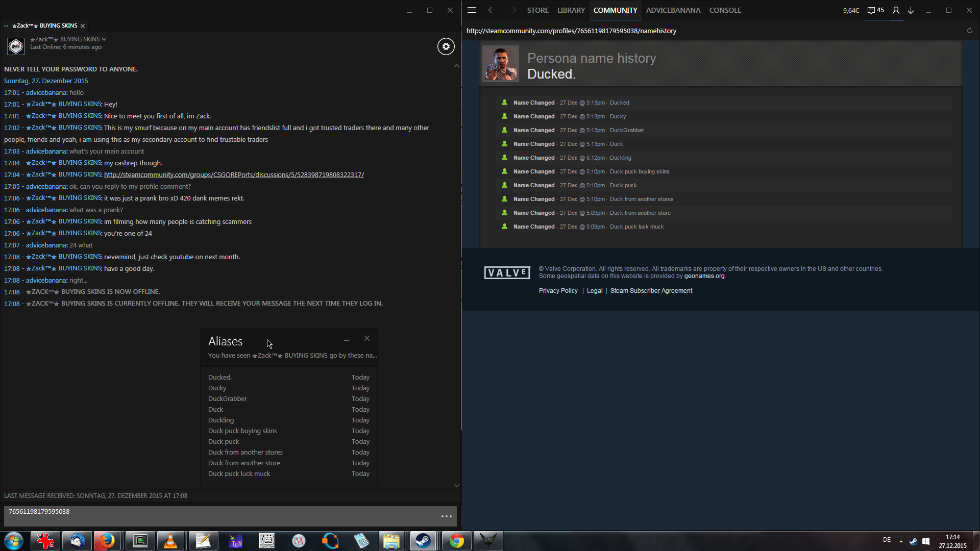Open Steam hamburger menu icon

472,10
